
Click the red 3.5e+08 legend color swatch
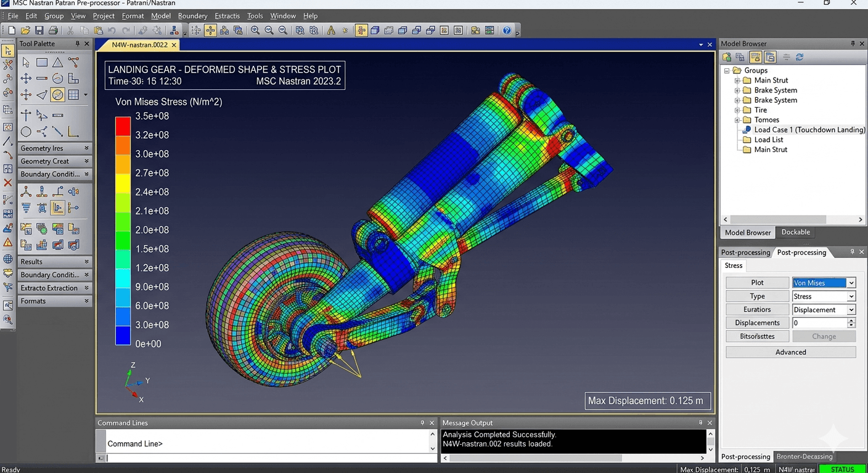tap(123, 126)
